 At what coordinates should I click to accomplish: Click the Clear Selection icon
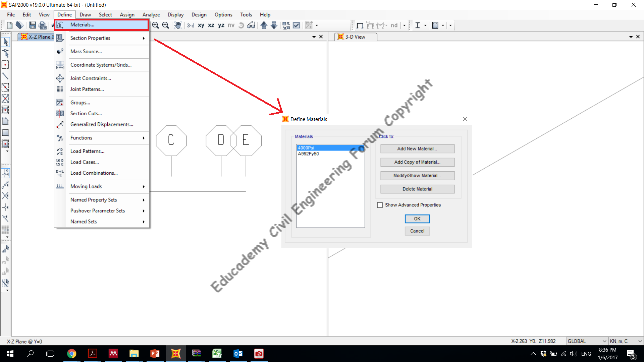5,271
